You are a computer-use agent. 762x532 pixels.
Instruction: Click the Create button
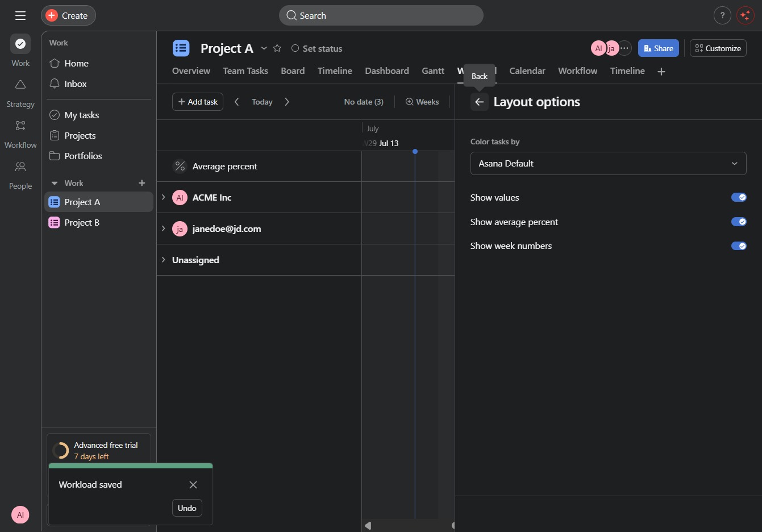tap(68, 15)
